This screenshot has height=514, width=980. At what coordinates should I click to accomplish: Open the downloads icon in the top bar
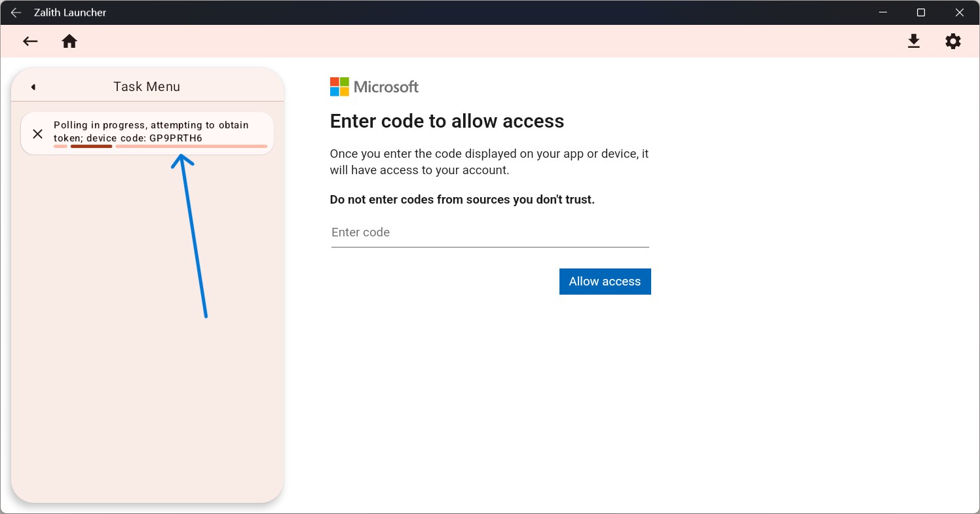click(914, 41)
